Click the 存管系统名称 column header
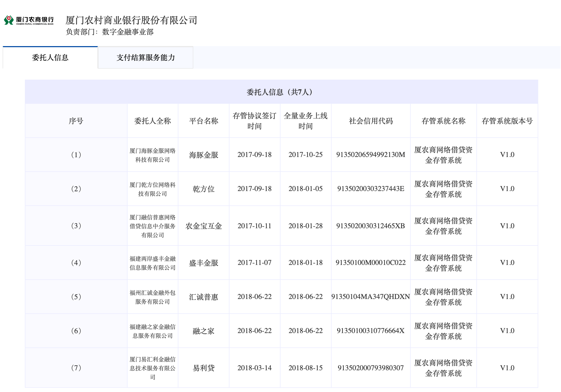The image size is (561, 392). (x=444, y=121)
